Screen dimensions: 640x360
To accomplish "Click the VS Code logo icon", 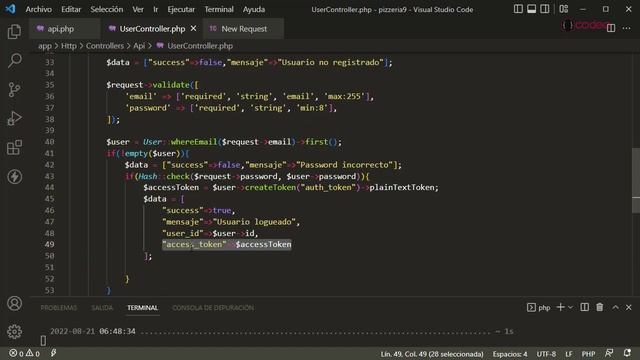I will point(10,9).
